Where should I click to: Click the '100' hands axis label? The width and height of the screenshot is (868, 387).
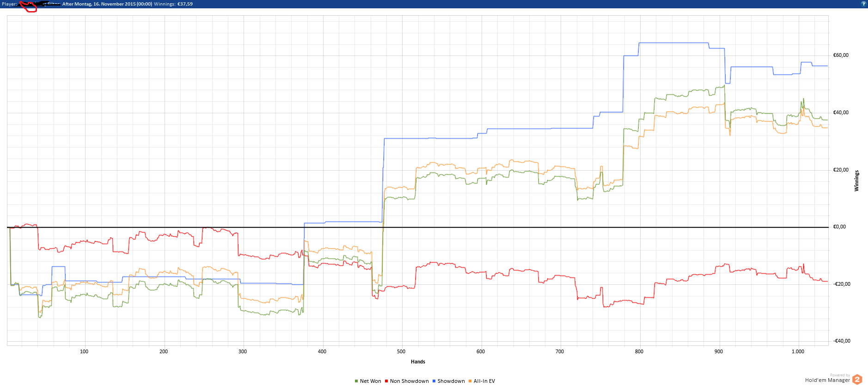[84, 351]
